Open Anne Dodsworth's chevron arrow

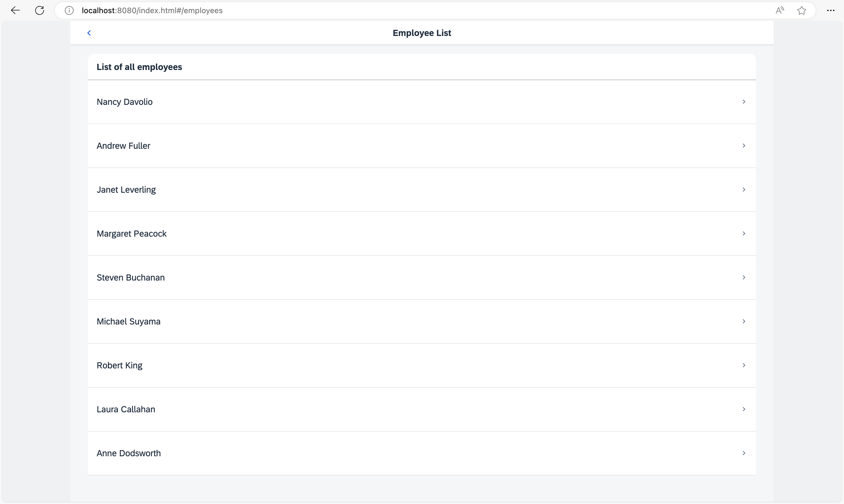tap(744, 453)
